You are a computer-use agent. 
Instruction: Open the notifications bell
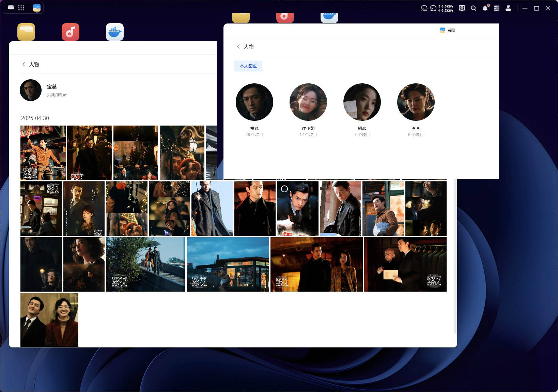tap(485, 8)
